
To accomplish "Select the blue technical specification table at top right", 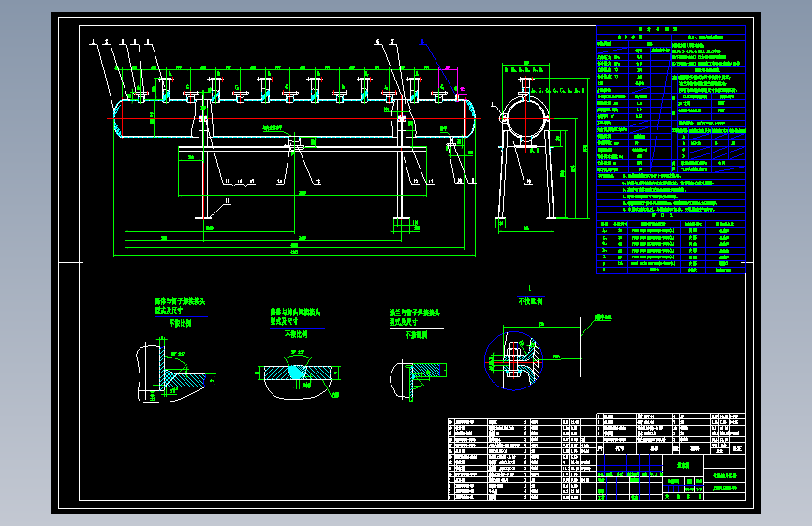I will (671, 149).
